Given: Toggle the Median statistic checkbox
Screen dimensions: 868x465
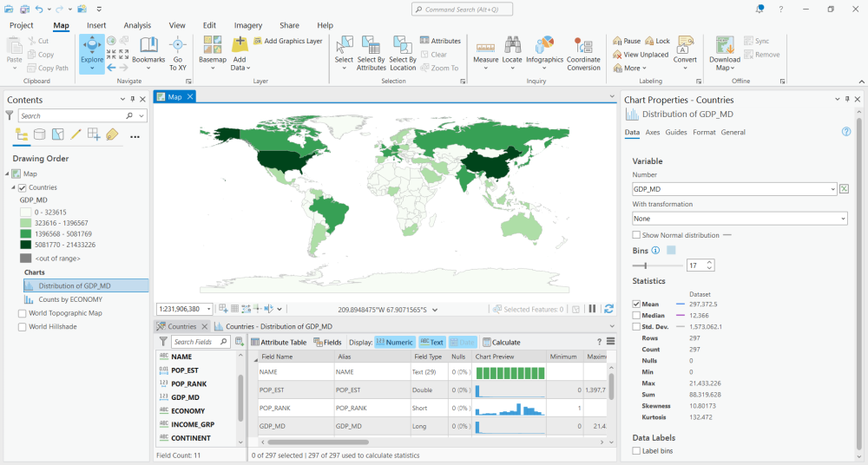Looking at the screenshot, I should tap(636, 316).
